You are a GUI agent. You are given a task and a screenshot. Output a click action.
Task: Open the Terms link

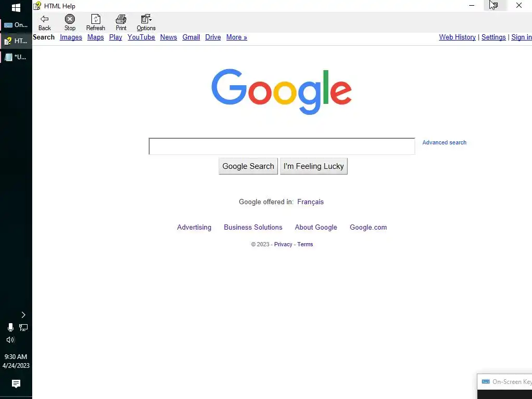click(305, 244)
